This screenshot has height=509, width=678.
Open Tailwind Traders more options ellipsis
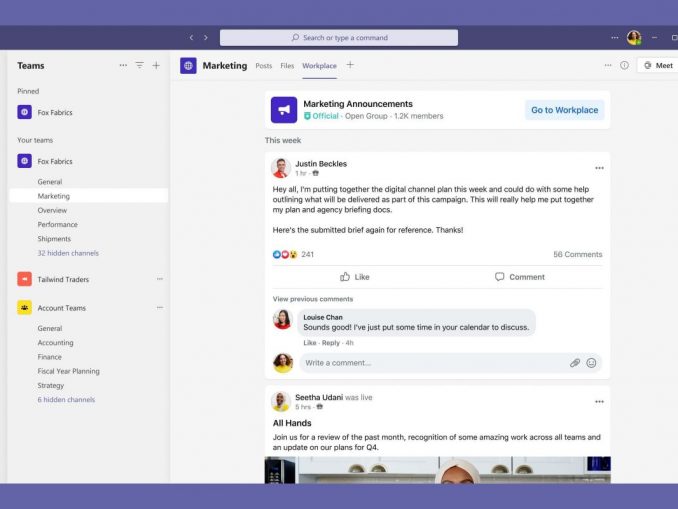[160, 279]
